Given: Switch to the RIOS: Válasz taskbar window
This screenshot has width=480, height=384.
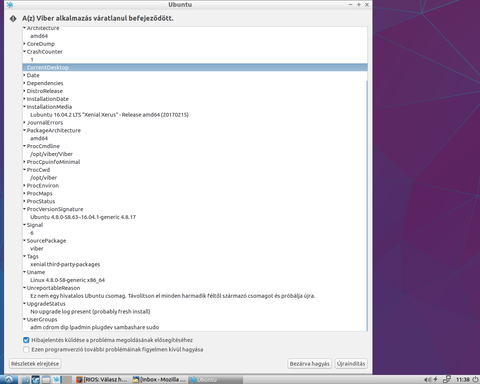Looking at the screenshot, I should click(102, 379).
